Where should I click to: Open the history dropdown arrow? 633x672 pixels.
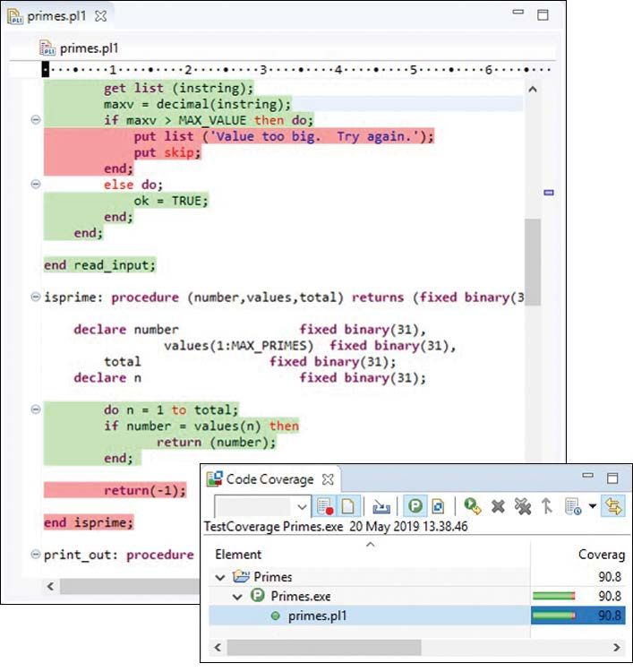click(x=593, y=506)
